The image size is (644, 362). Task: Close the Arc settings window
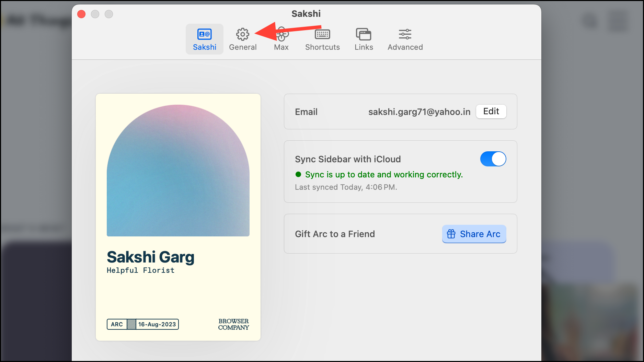[x=81, y=14]
